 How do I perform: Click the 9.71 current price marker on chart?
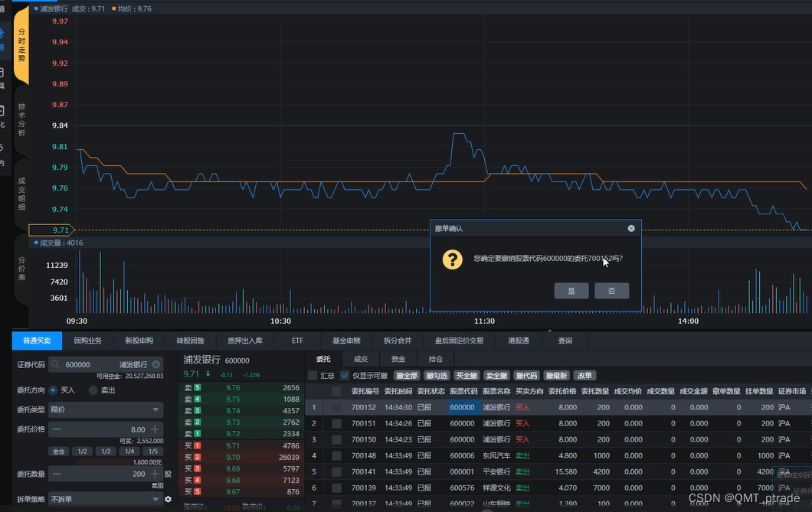51,230
